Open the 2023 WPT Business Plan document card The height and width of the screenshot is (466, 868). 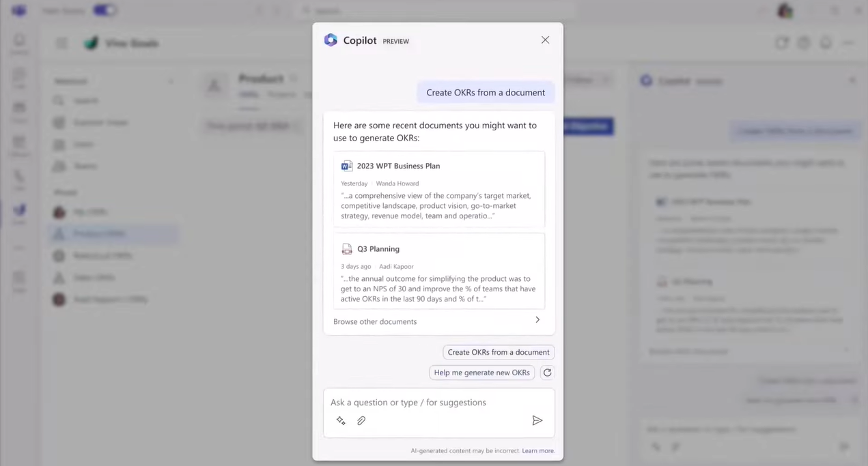pos(438,189)
